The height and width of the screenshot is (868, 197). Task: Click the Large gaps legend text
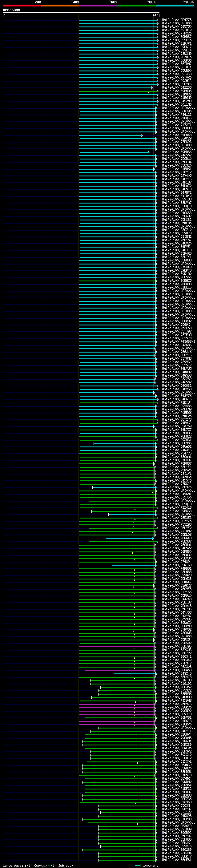38,866
